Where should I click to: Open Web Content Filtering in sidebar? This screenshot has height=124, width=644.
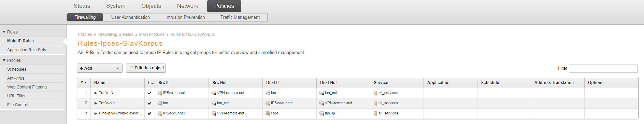tap(27, 87)
